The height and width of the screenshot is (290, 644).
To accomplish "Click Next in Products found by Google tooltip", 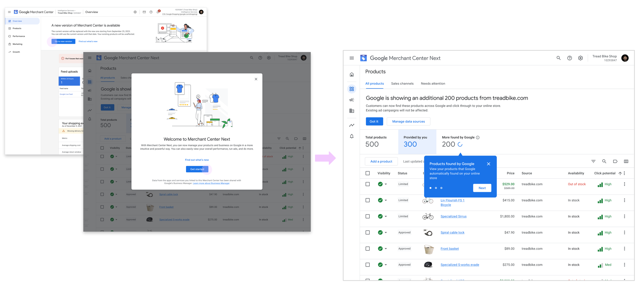I will (x=482, y=188).
